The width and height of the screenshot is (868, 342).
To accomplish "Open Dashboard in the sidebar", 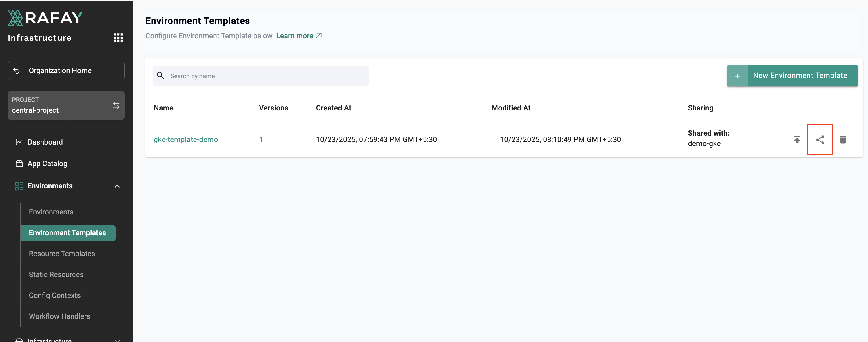I will (x=45, y=142).
